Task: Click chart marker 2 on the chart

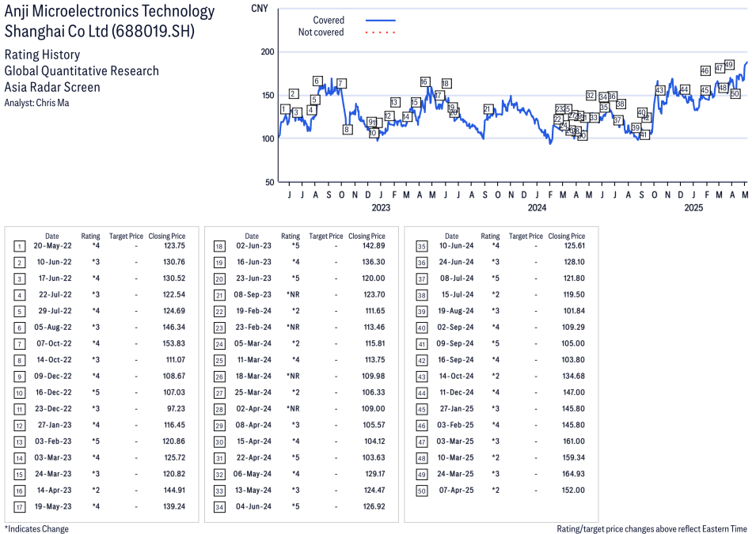Action: click(x=294, y=94)
